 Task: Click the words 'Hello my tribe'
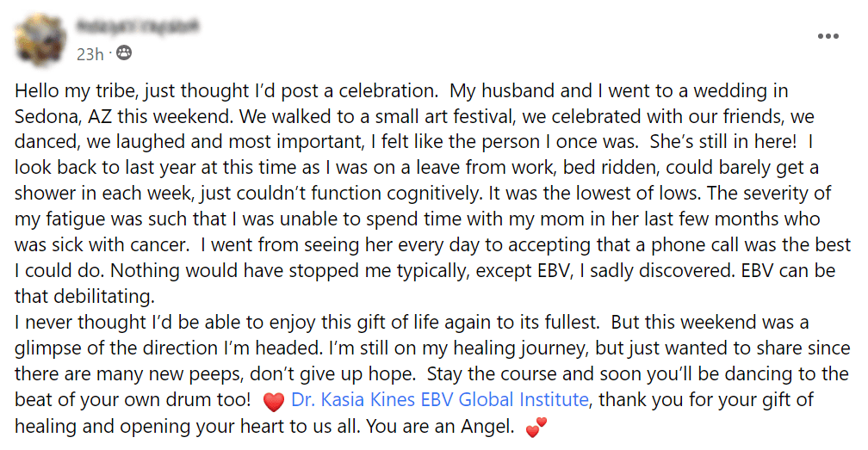click(x=74, y=91)
